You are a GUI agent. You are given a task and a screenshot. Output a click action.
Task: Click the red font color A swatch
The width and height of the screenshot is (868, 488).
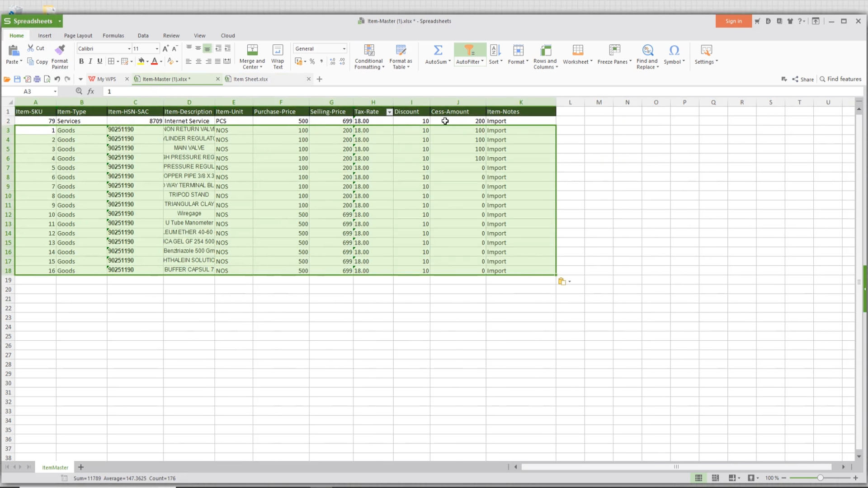point(154,61)
